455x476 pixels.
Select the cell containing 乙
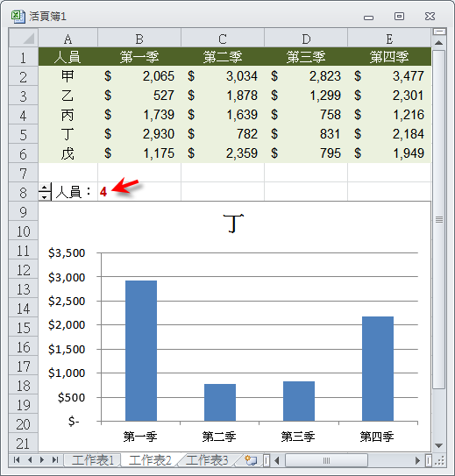[x=68, y=96]
